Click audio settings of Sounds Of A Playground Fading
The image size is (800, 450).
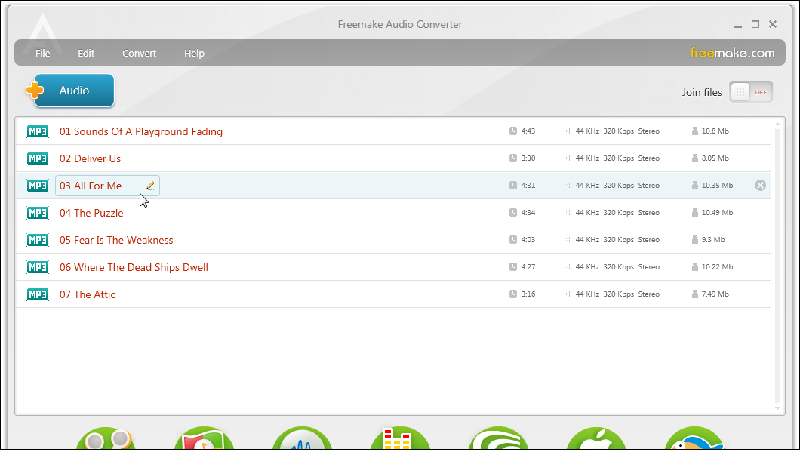(612, 131)
